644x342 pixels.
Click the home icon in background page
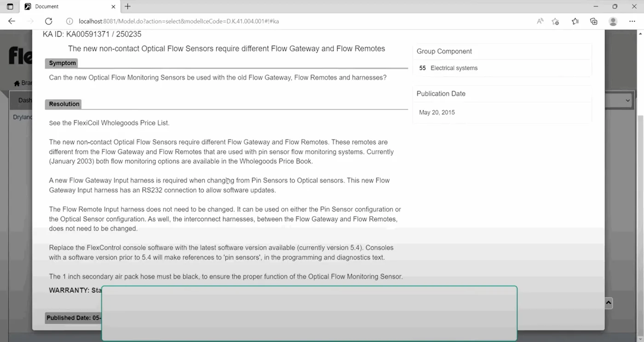tap(17, 83)
